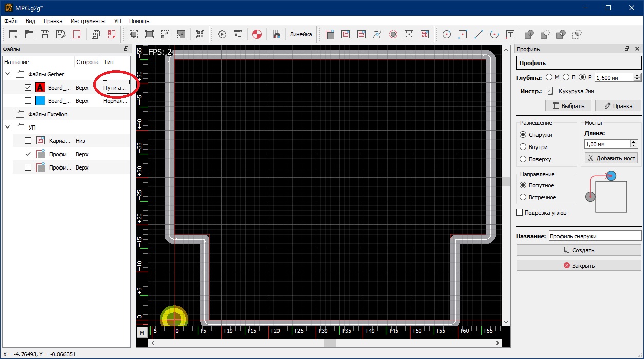Select the Встречное direction radio button
644x359 pixels.
click(523, 197)
